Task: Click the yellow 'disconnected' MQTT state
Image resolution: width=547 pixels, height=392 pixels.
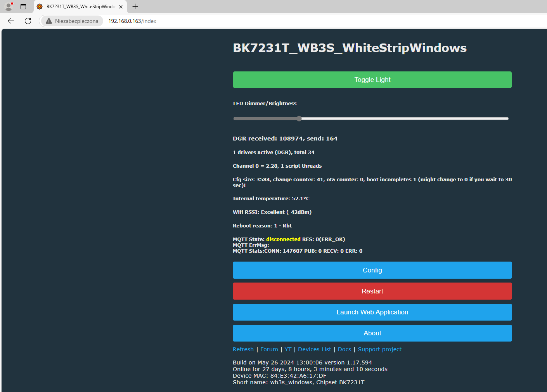Action: (x=283, y=239)
